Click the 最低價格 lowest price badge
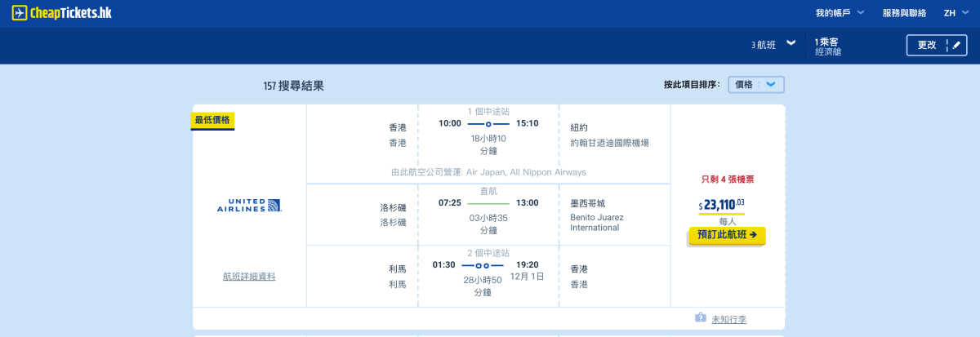 pos(212,120)
